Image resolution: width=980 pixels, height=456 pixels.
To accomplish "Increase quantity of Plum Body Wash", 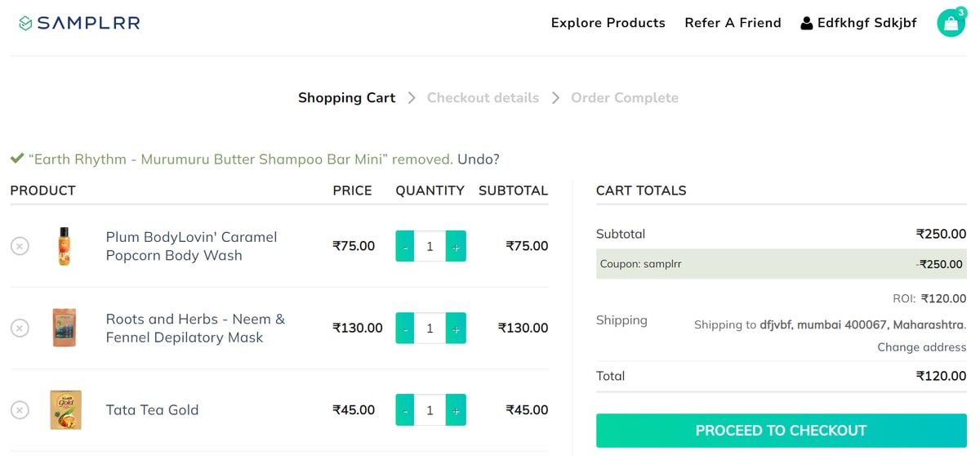I will coord(456,247).
